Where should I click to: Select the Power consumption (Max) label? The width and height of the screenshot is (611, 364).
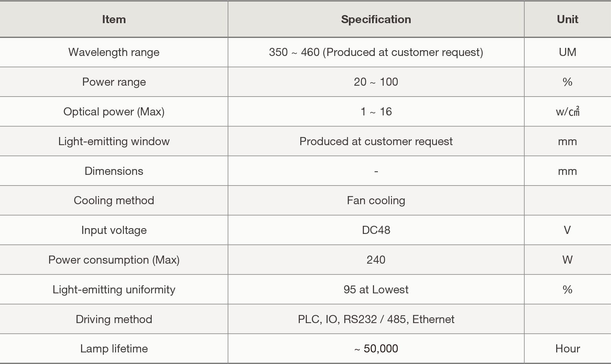(114, 260)
